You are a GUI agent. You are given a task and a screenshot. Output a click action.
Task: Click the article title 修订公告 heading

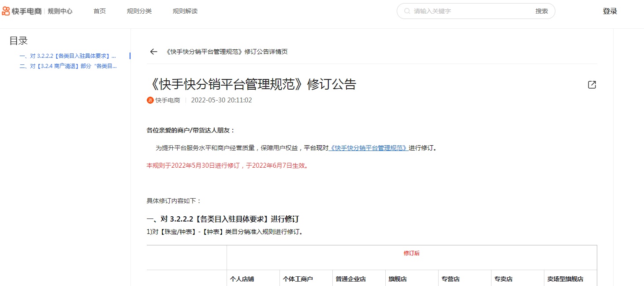tap(252, 84)
